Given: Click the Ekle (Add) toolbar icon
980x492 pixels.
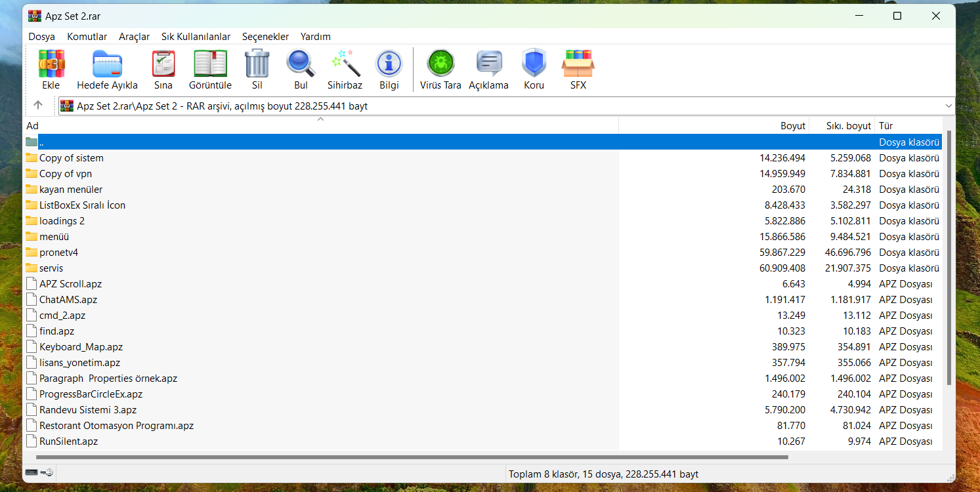Looking at the screenshot, I should tap(51, 64).
